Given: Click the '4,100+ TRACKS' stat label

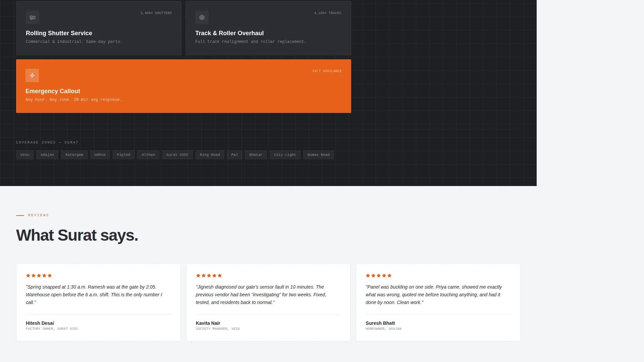Looking at the screenshot, I should pyautogui.click(x=328, y=13).
